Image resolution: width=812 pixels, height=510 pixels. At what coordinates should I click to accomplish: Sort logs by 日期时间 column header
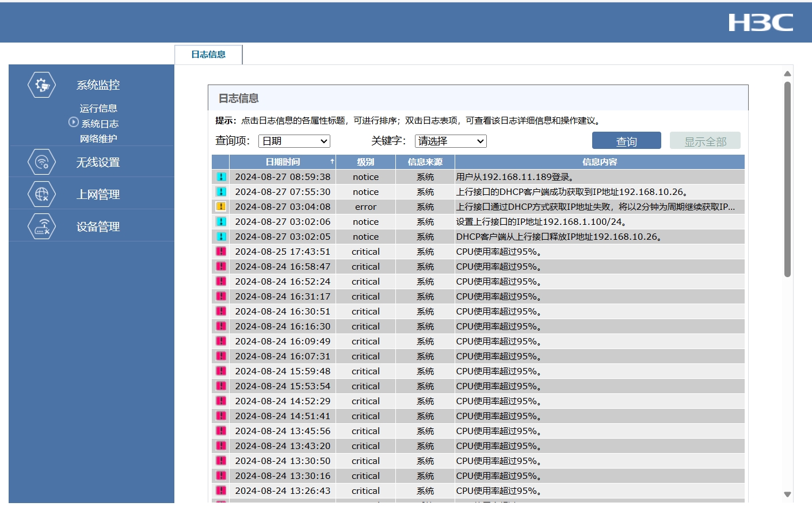[x=283, y=162]
